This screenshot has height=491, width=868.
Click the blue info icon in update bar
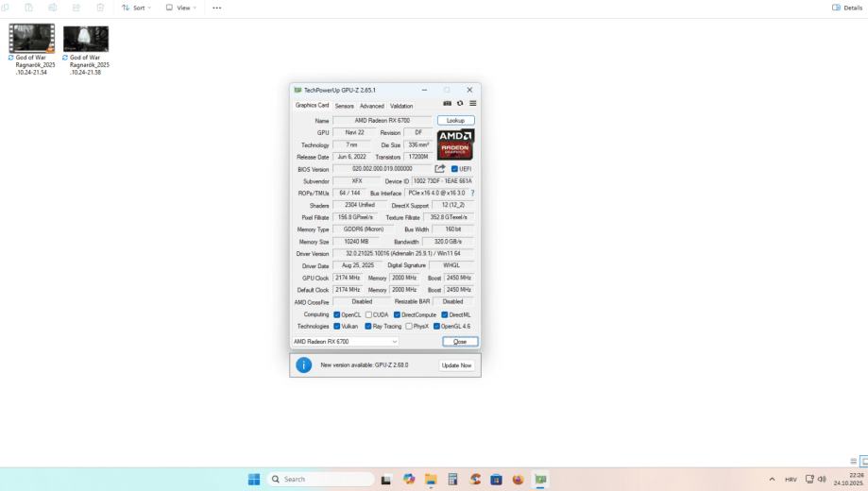click(x=303, y=365)
